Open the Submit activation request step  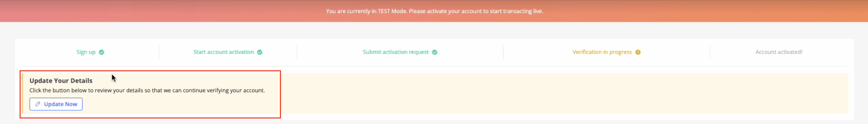pos(395,52)
